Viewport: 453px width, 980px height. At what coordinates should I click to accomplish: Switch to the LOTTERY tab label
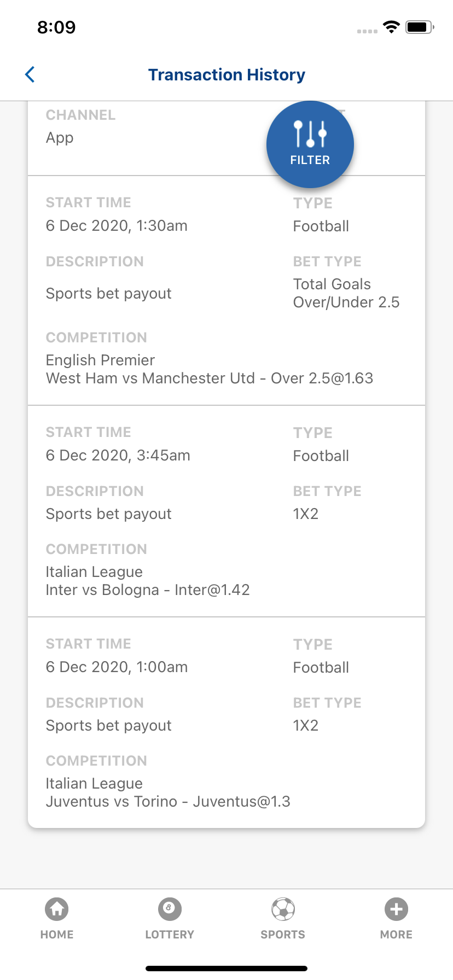[170, 935]
